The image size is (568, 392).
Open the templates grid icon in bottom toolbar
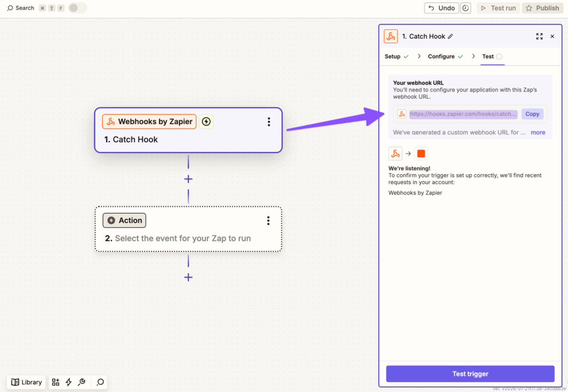[x=55, y=382]
